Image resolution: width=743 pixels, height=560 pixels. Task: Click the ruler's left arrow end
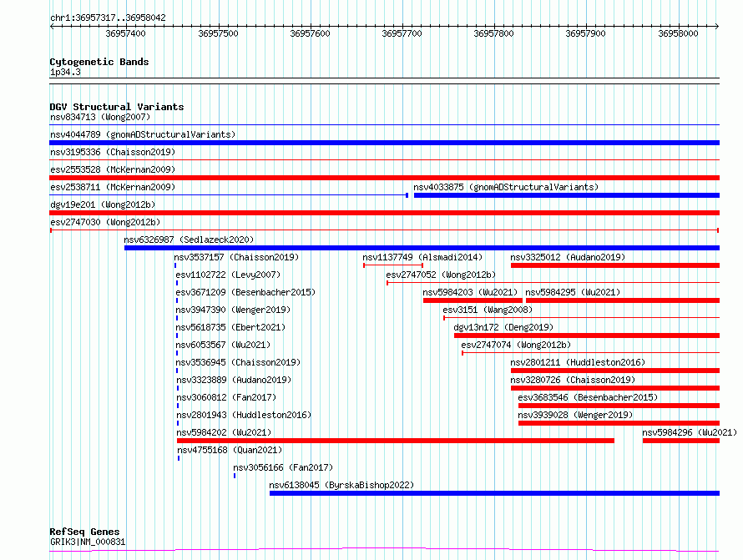tap(52, 27)
